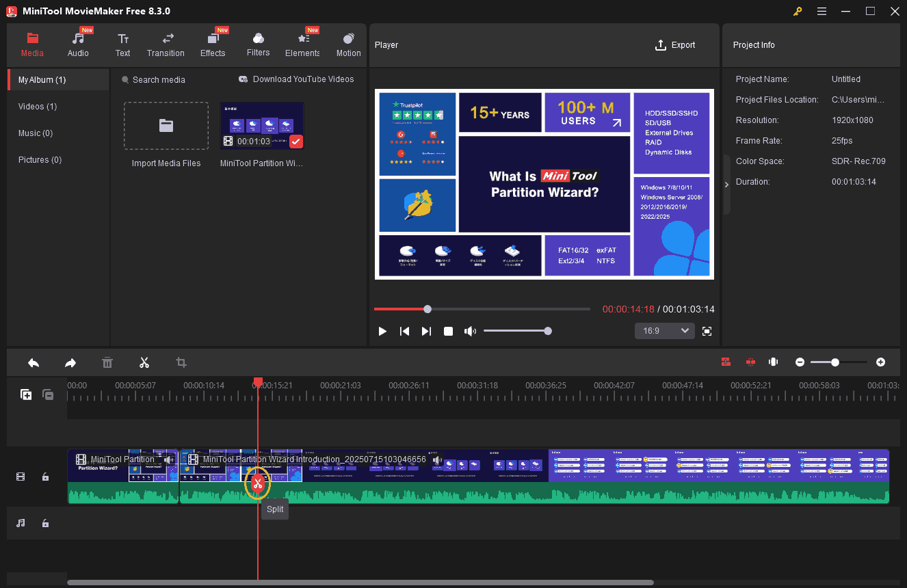
Task: Play the video preview
Action: click(x=382, y=331)
